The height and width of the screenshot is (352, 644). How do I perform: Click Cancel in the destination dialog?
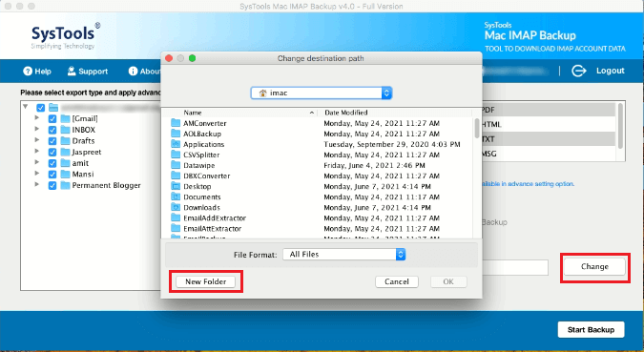[397, 281]
